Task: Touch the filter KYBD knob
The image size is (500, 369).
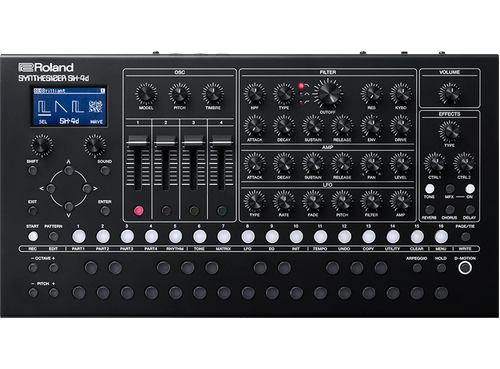Action: click(x=401, y=94)
